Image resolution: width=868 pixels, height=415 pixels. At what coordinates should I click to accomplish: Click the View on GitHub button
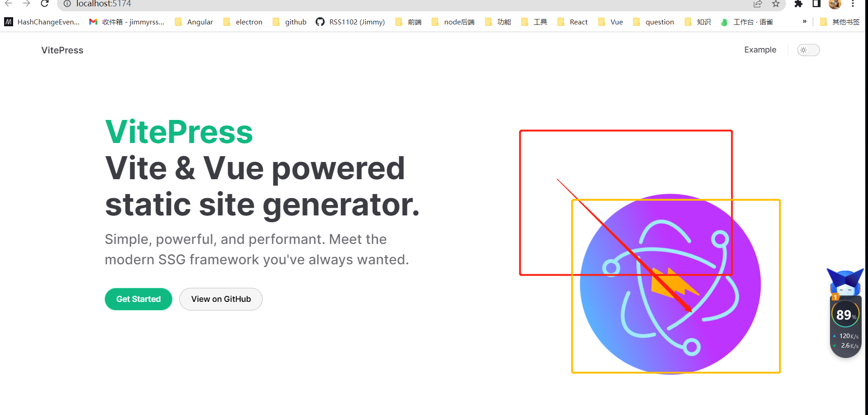[x=221, y=299]
